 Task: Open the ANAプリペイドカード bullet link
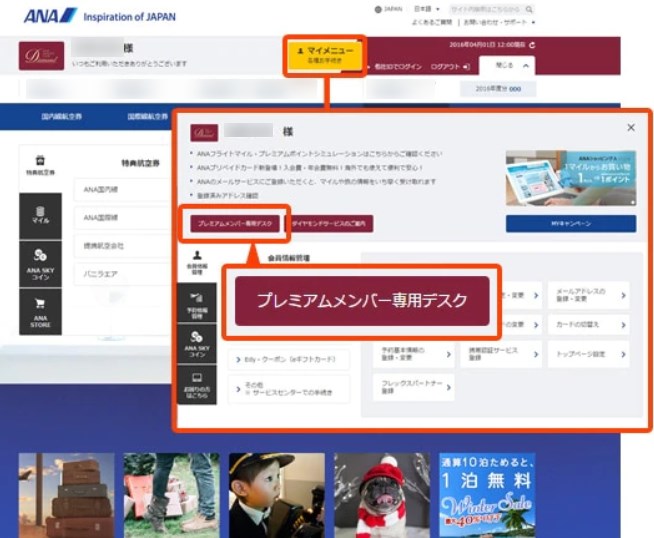click(309, 168)
